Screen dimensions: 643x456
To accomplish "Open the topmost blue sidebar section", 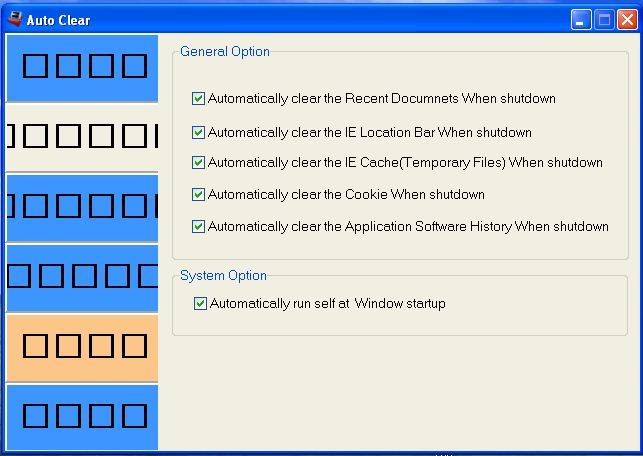I will click(x=82, y=68).
